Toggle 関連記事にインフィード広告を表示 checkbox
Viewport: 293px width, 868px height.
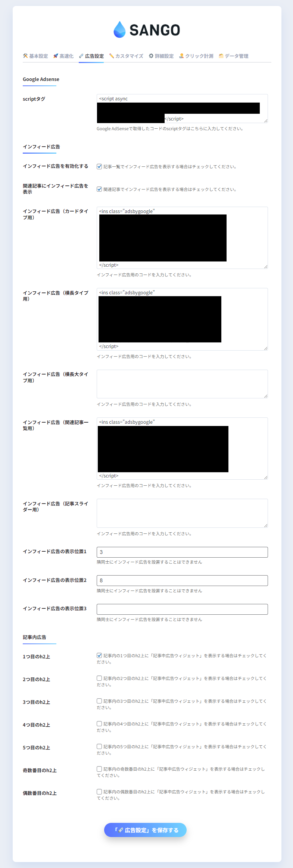point(99,189)
